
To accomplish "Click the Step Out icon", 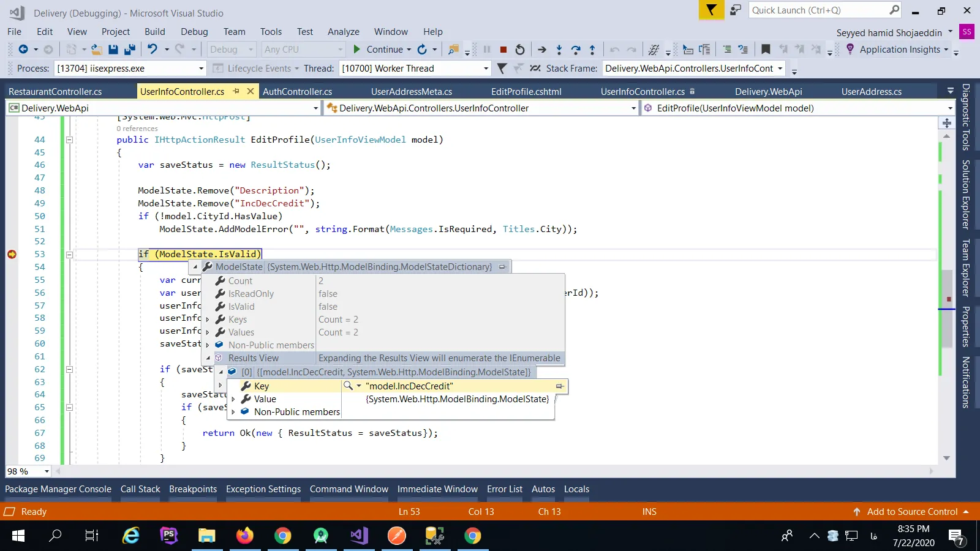I will [592, 50].
